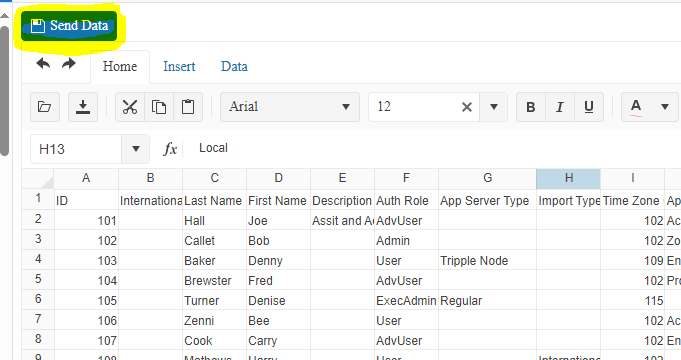Click the Send Data button
The image size is (681, 360).
tap(69, 26)
